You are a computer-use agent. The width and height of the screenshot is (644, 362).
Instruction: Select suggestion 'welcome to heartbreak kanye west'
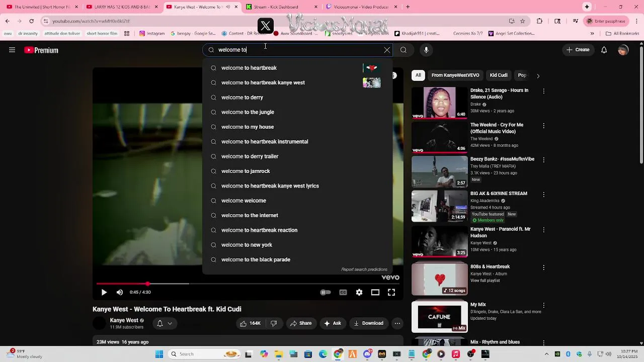(x=297, y=82)
